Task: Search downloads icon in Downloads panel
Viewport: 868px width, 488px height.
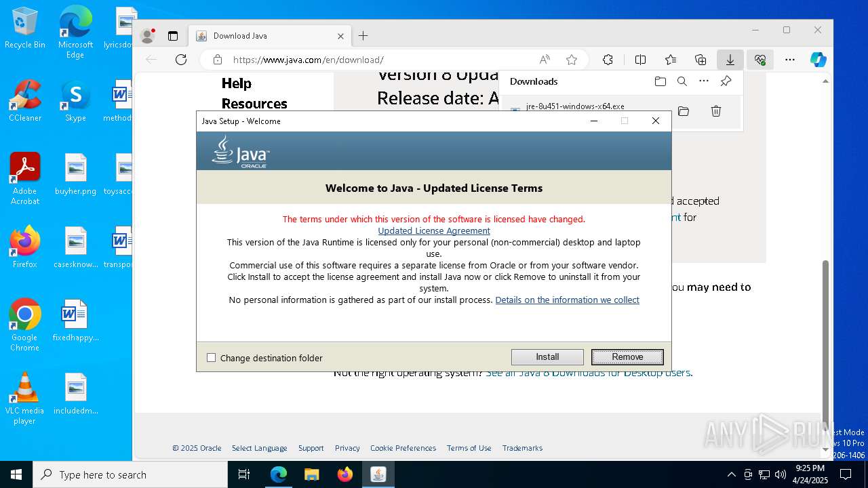Action: coord(682,81)
